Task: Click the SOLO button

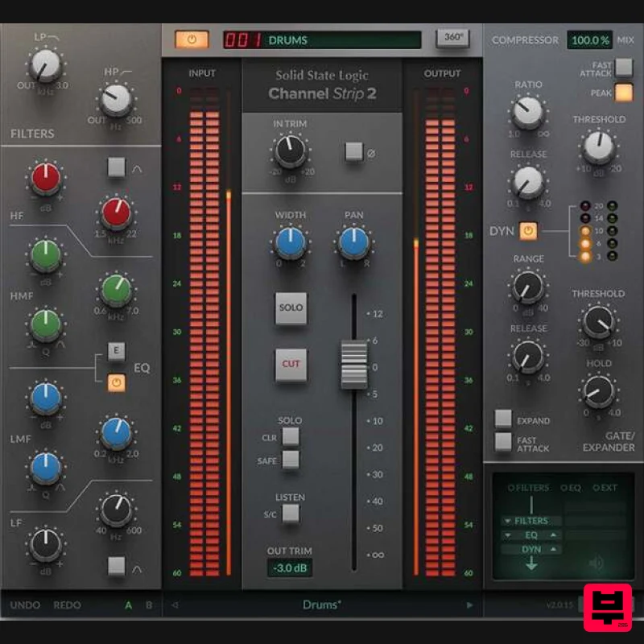Action: pos(291,308)
